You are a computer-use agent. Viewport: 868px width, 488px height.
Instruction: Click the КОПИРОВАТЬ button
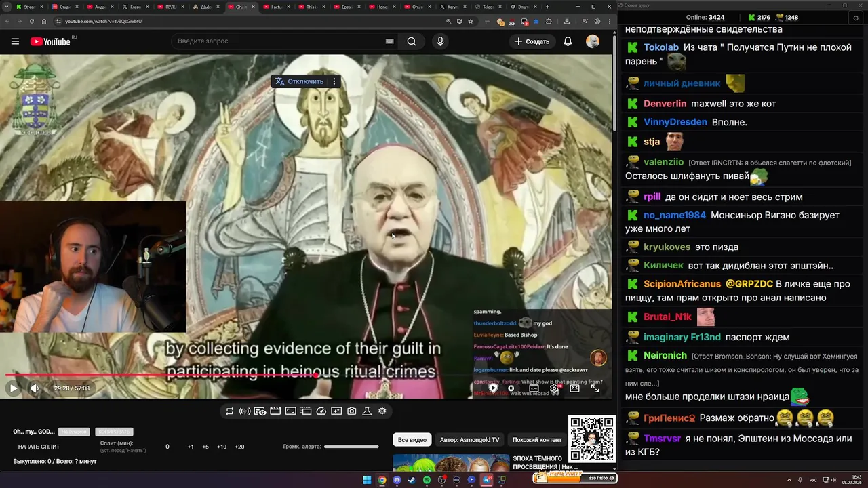(x=114, y=432)
